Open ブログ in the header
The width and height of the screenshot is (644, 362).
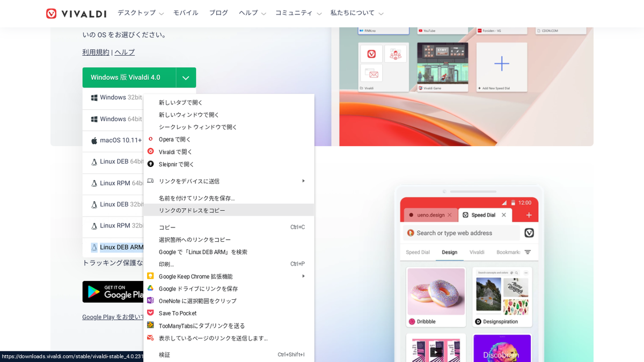click(218, 13)
